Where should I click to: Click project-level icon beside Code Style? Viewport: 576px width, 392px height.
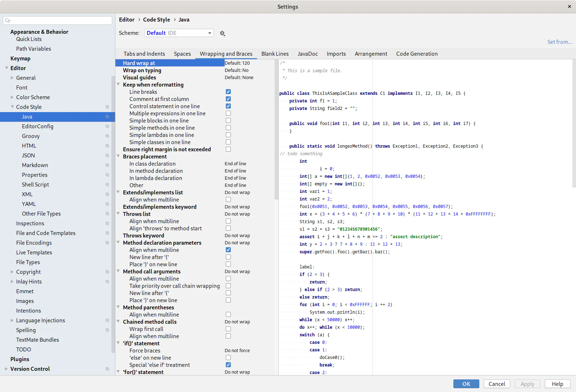click(107, 107)
